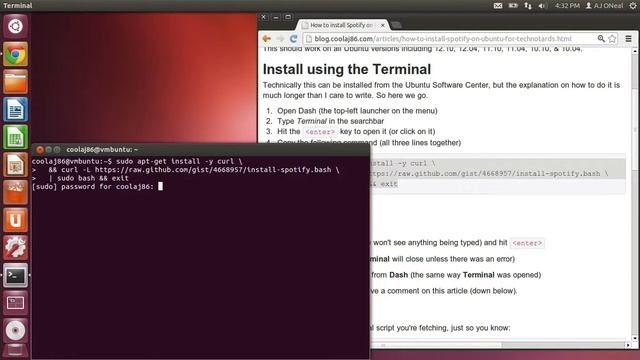Screen dimensions: 640x360
Task: Minimize the Chrome browser window
Action: point(276,17)
